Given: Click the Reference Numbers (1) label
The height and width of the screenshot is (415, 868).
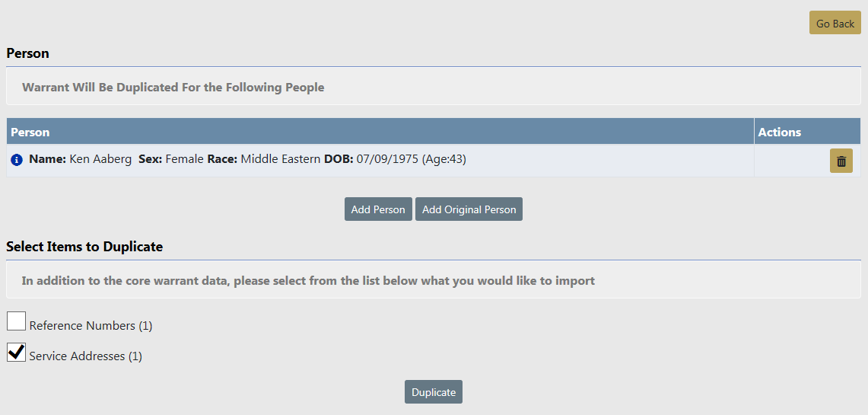Looking at the screenshot, I should (x=91, y=326).
